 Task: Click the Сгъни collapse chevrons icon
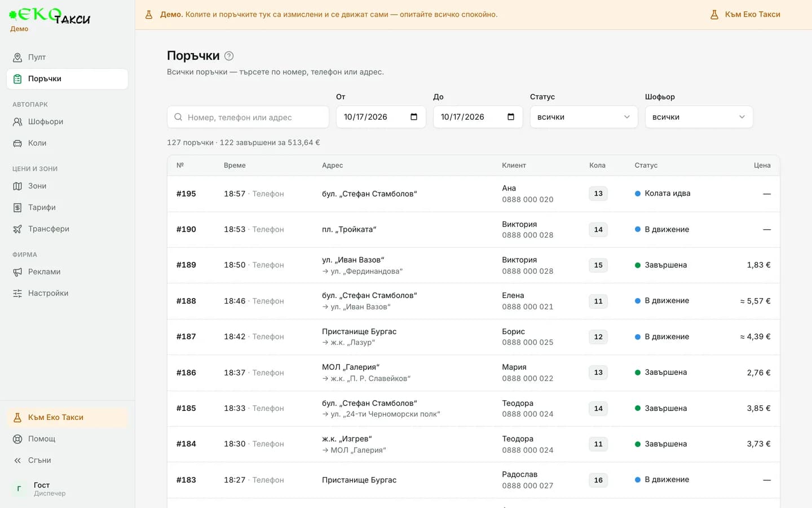pyautogui.click(x=17, y=460)
